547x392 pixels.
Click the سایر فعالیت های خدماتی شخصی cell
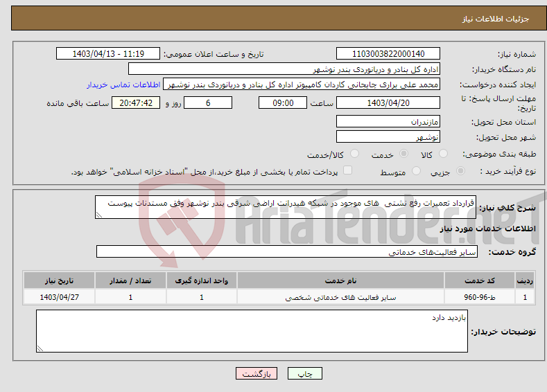tap(340, 297)
